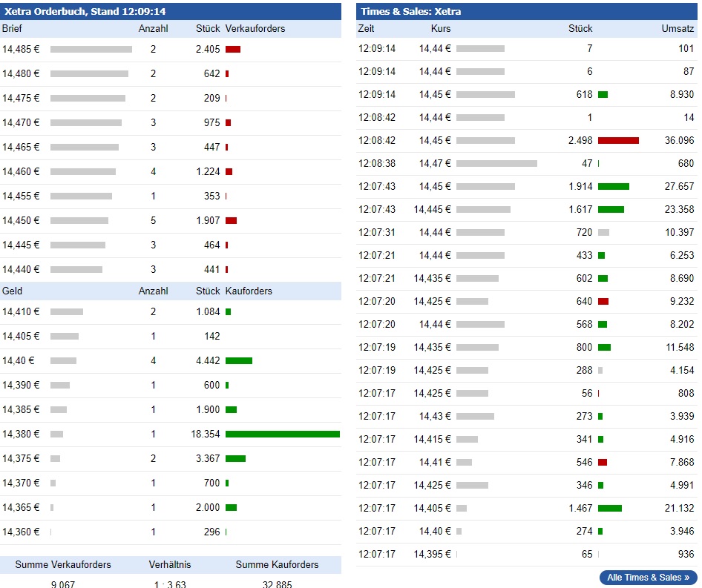Click the Stück value 1.224 in Brief
Screen dimensions: 702x588
coord(208,171)
